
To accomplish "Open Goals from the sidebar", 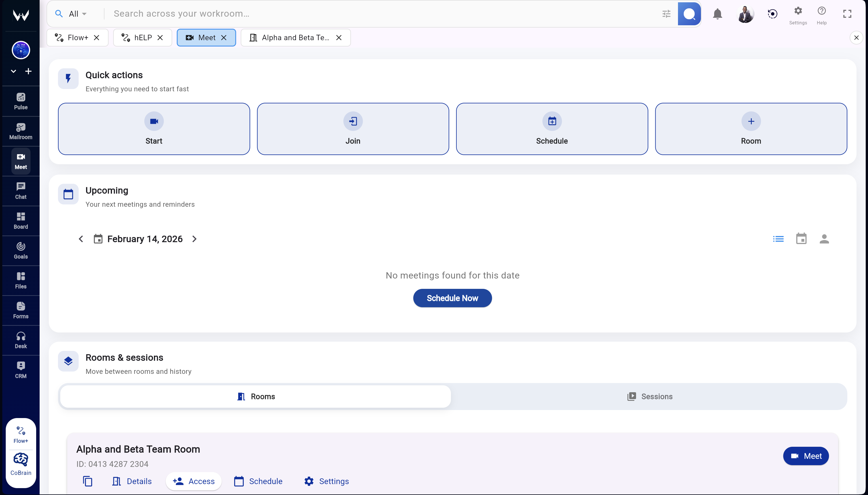I will pos(20,251).
